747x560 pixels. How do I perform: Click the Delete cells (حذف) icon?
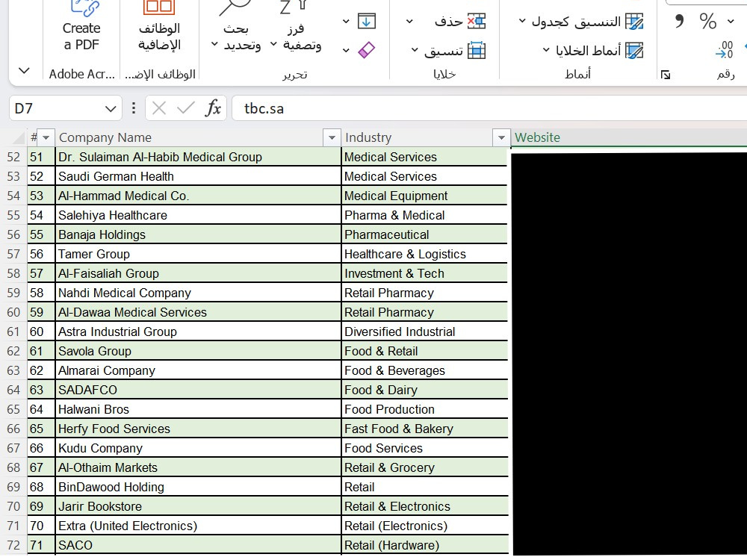[477, 21]
